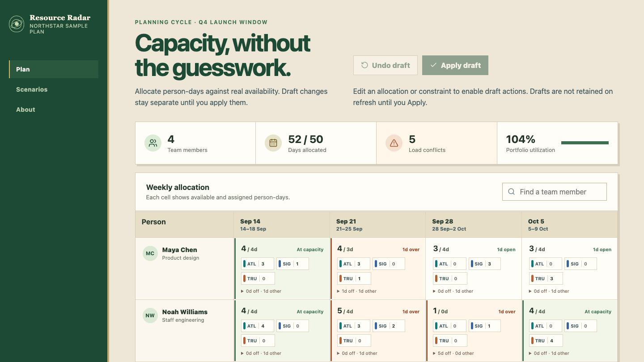Click Noah Williams' NW avatar
This screenshot has width=644, height=362.
[x=150, y=316]
